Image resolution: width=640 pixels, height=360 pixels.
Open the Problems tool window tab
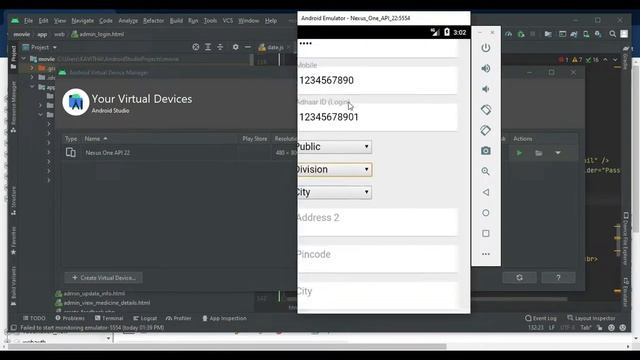tap(70, 318)
